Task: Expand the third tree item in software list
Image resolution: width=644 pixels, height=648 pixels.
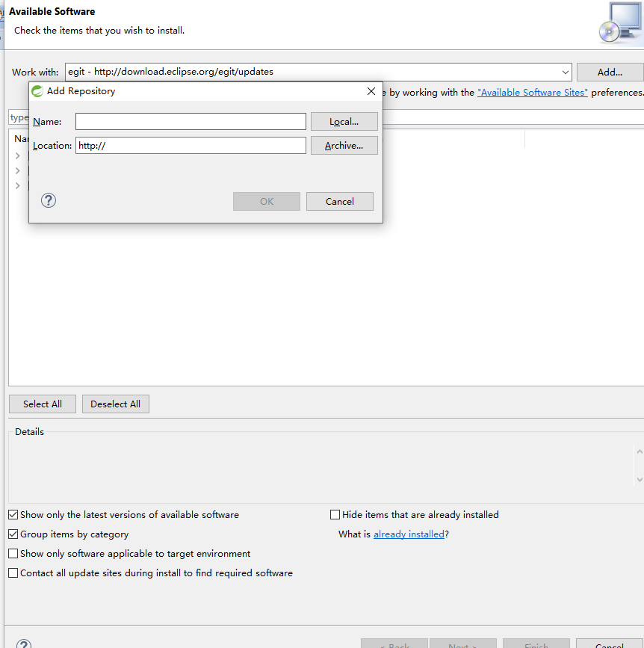Action: (17, 185)
